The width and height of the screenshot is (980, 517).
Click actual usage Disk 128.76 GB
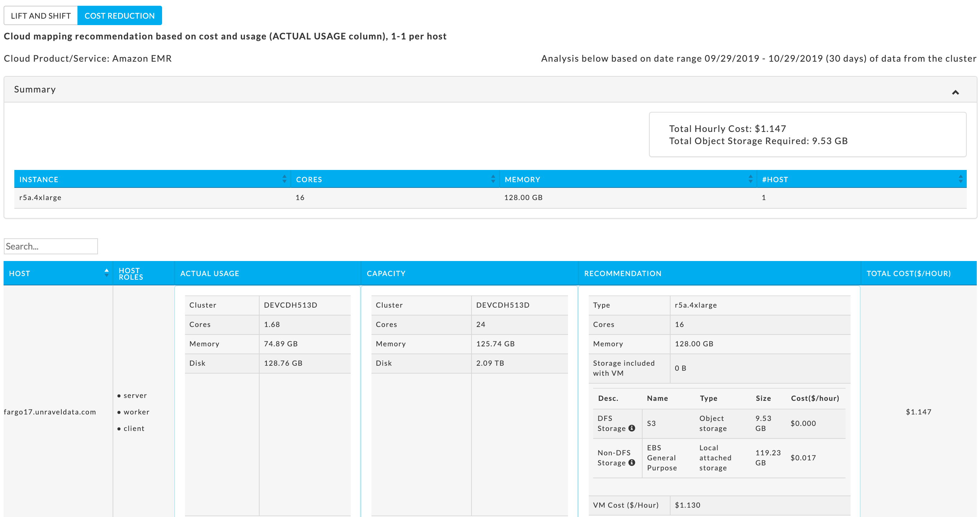click(283, 363)
